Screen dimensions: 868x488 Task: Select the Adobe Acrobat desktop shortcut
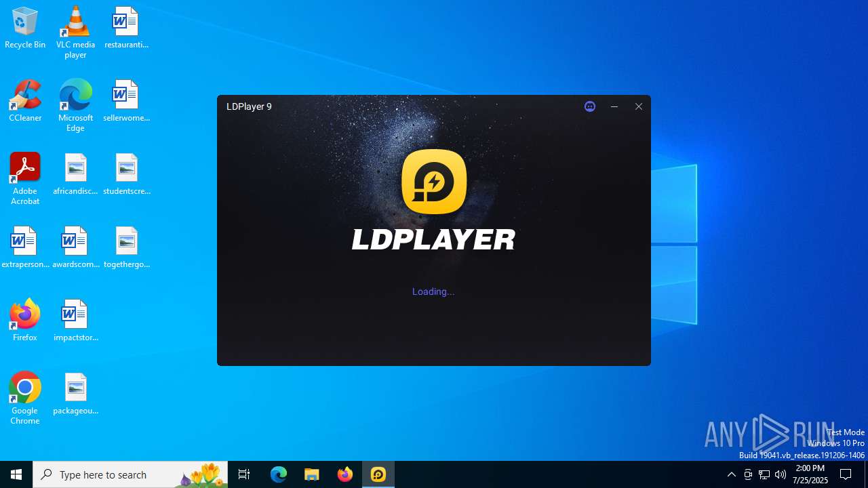[x=25, y=179]
